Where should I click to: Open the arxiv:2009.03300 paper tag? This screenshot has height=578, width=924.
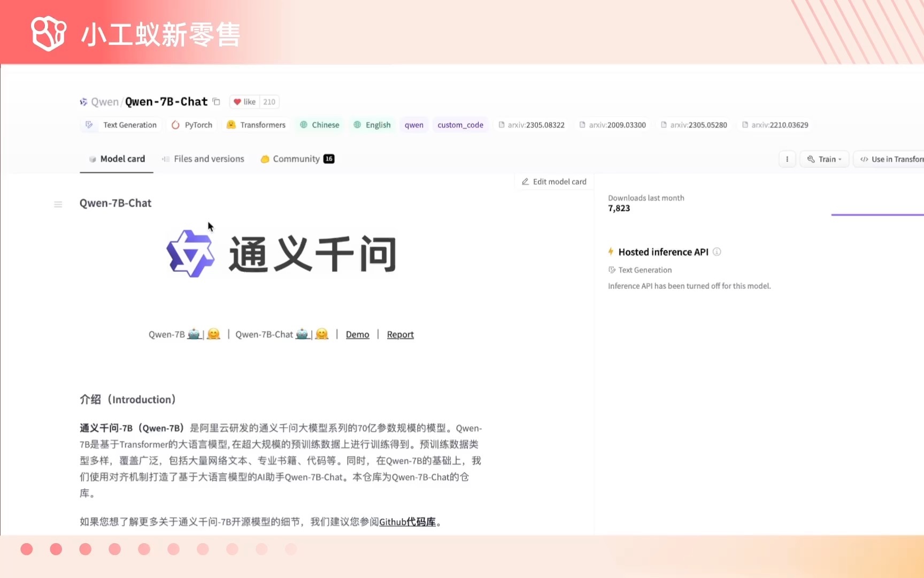[613, 125]
